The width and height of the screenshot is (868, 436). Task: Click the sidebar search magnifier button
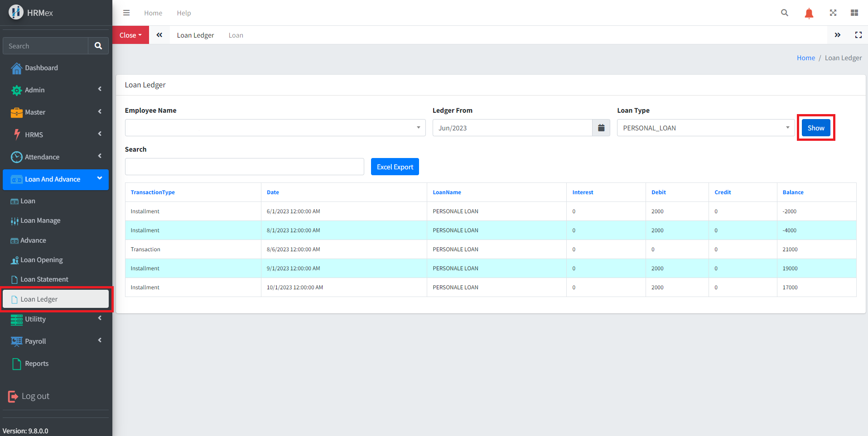coord(98,46)
